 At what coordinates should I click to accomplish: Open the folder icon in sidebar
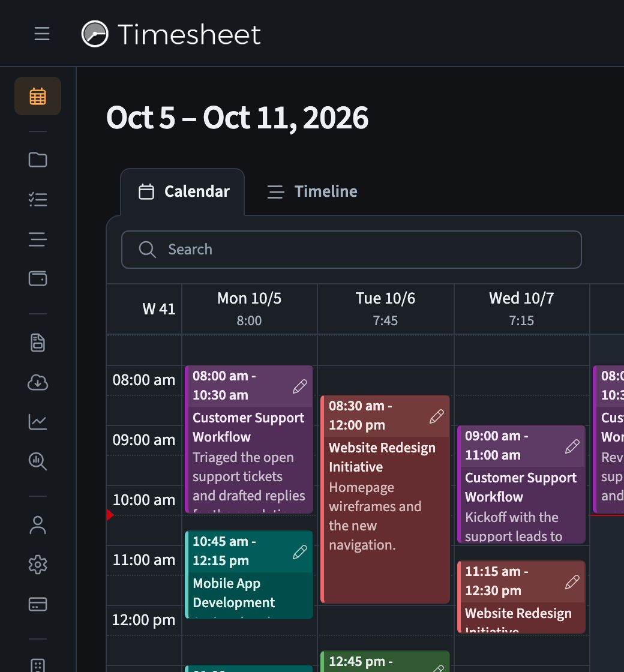(38, 160)
